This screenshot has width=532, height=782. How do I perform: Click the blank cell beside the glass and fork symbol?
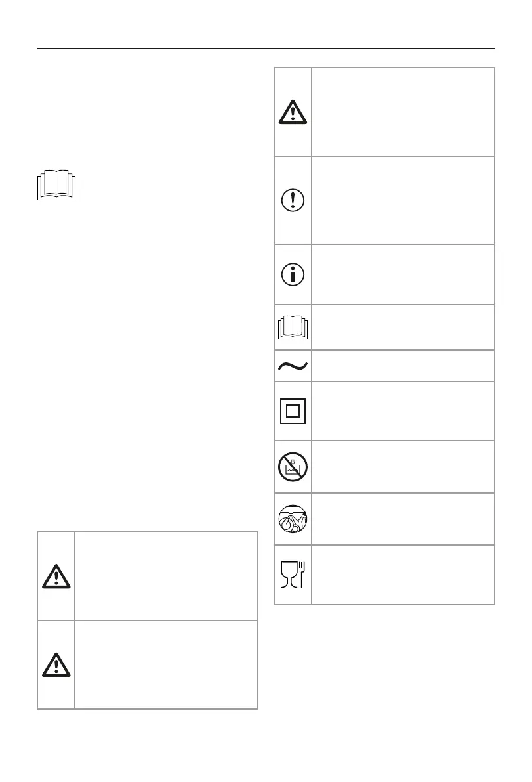pyautogui.click(x=403, y=575)
